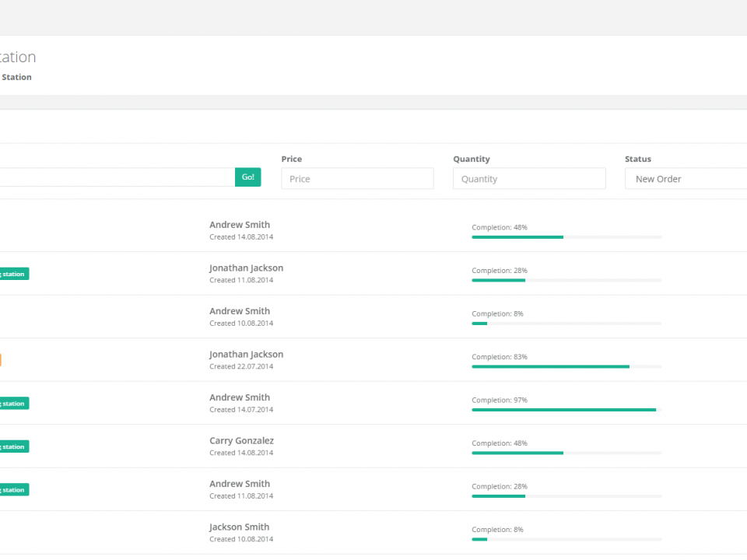
Task: Click the 83% completion progress bar
Action: pos(566,366)
